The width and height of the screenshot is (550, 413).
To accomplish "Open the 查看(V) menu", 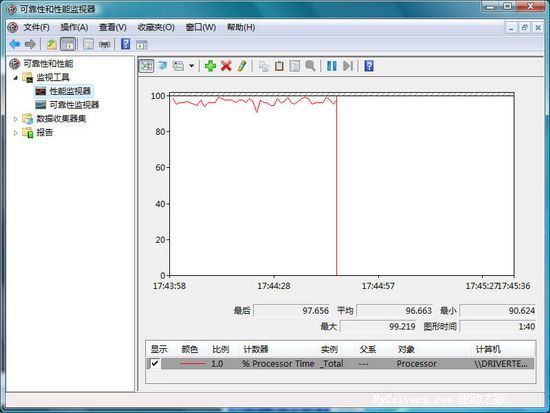I will point(112,27).
